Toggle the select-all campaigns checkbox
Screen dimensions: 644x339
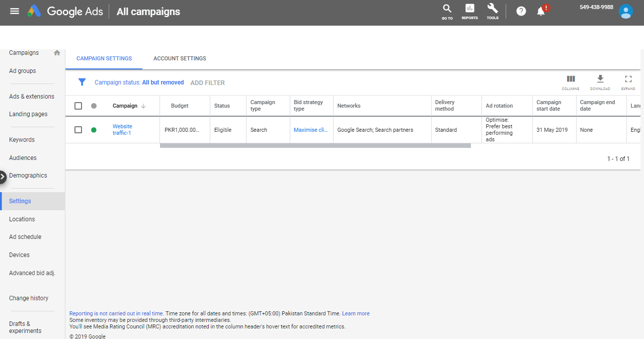point(78,106)
